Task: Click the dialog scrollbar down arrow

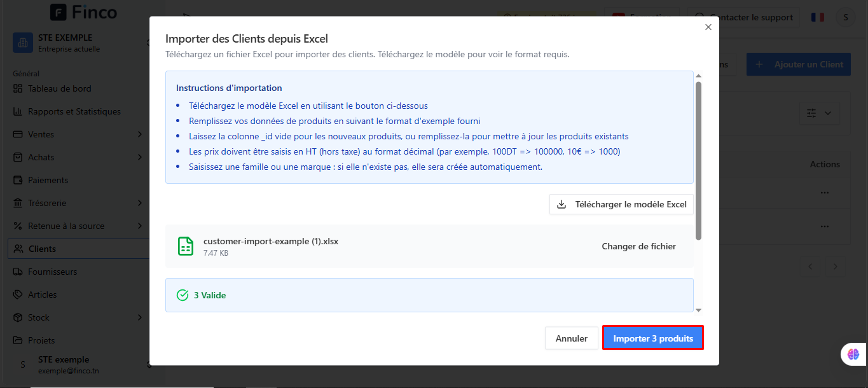Action: [698, 310]
